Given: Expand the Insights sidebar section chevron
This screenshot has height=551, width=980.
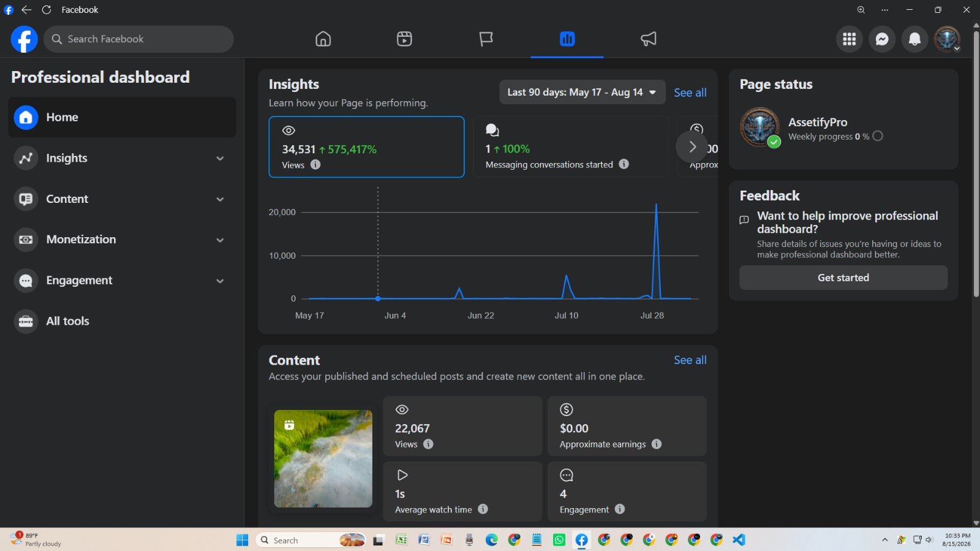Looking at the screenshot, I should [220, 158].
